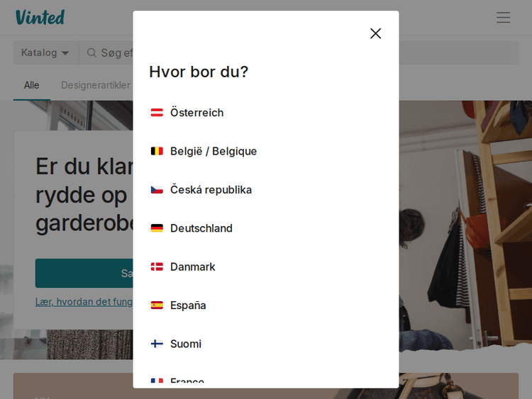
Task: Open the hamburger menu
Action: click(503, 17)
